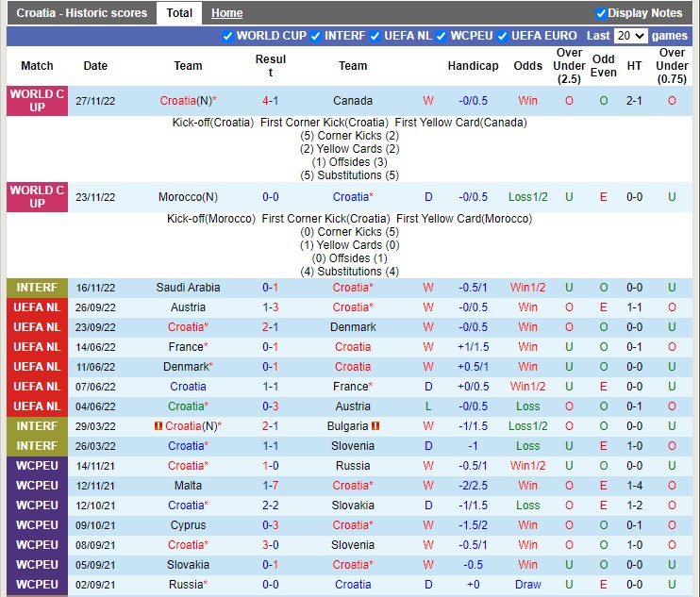Screen dimensions: 700x597
Task: Click the Odds column header
Action: pyautogui.click(x=527, y=66)
